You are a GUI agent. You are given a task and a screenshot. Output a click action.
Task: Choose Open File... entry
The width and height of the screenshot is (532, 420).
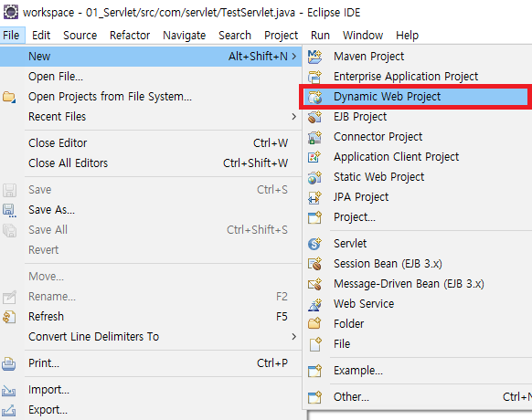(151, 77)
